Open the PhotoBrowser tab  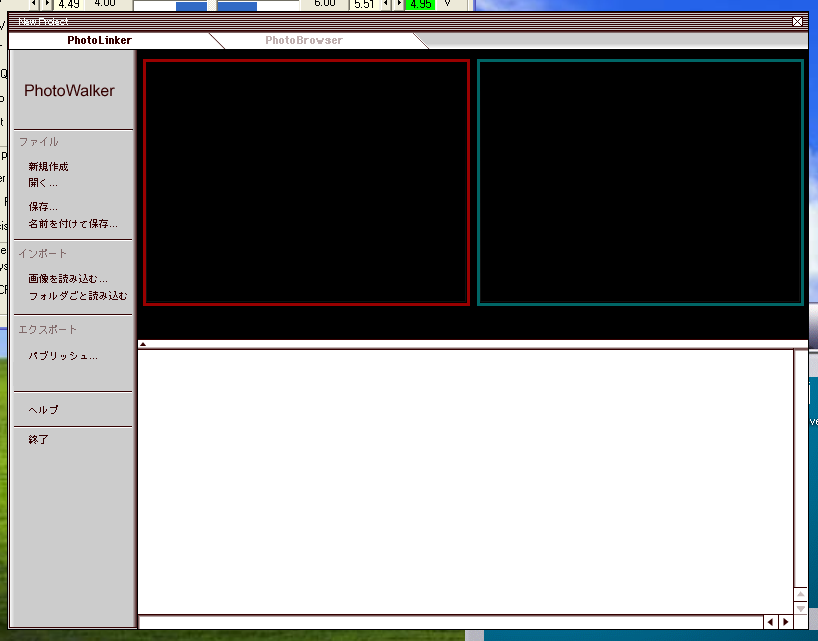coord(303,40)
